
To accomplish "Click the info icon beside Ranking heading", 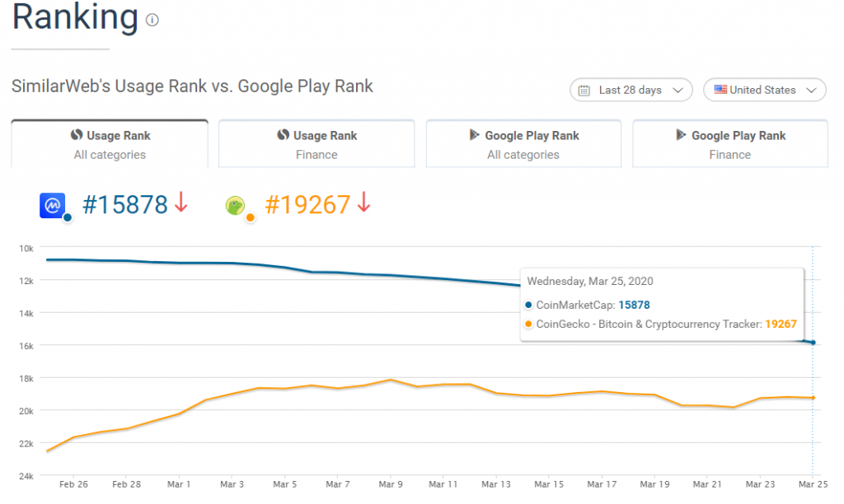I will tap(152, 21).
